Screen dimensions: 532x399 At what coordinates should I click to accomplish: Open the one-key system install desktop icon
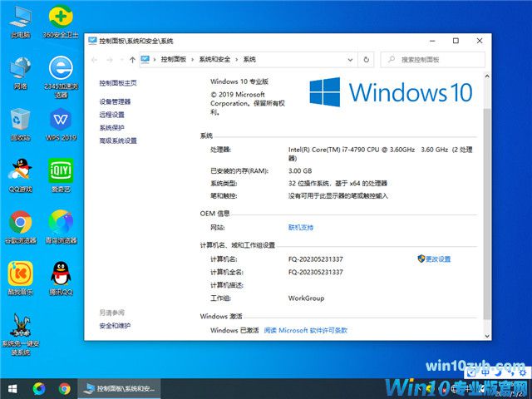(20, 334)
